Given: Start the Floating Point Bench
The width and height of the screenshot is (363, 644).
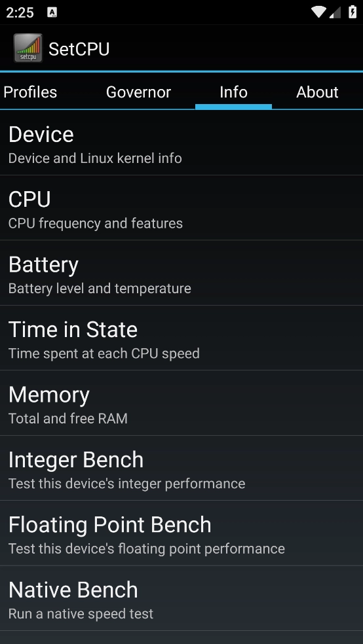Looking at the screenshot, I should click(181, 533).
